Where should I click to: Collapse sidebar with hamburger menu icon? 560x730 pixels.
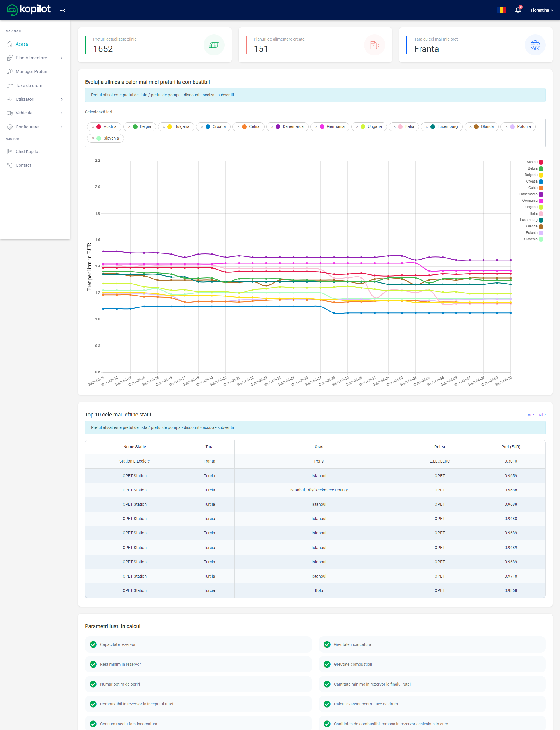[62, 10]
